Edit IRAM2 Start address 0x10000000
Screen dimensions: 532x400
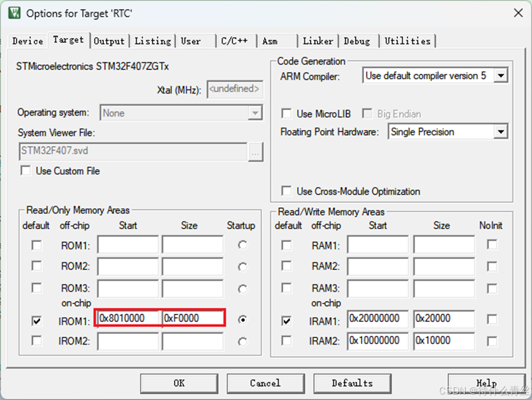click(x=378, y=341)
